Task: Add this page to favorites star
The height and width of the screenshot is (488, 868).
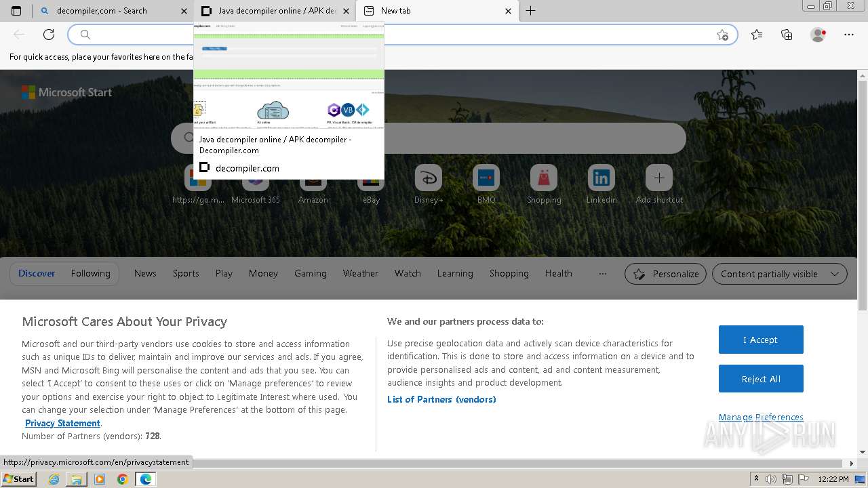Action: click(722, 35)
